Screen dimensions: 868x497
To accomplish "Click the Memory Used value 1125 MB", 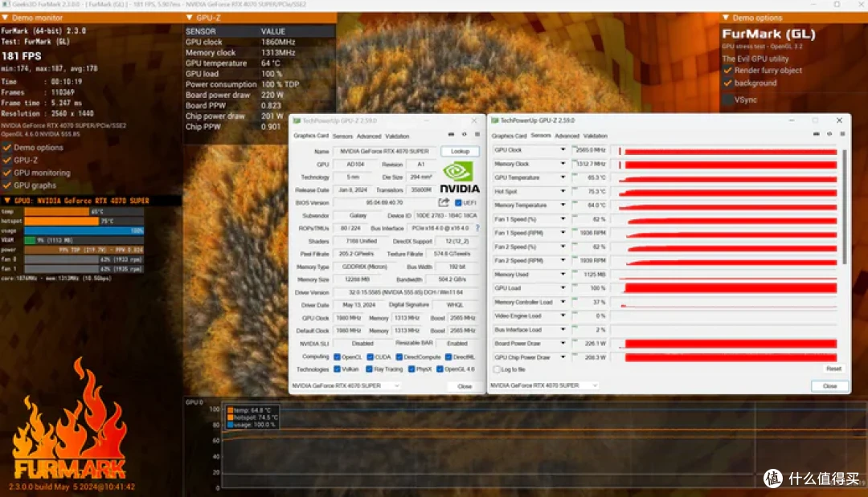I will point(595,275).
